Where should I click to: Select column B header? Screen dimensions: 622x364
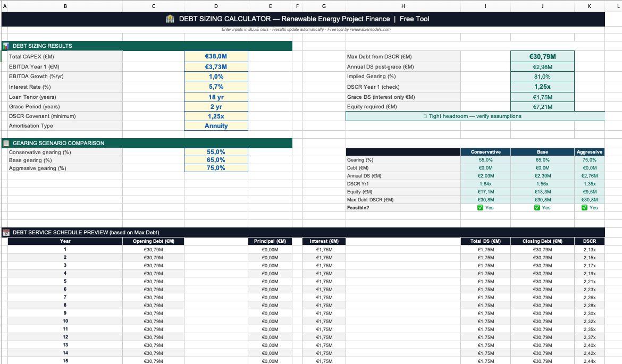coord(65,6)
